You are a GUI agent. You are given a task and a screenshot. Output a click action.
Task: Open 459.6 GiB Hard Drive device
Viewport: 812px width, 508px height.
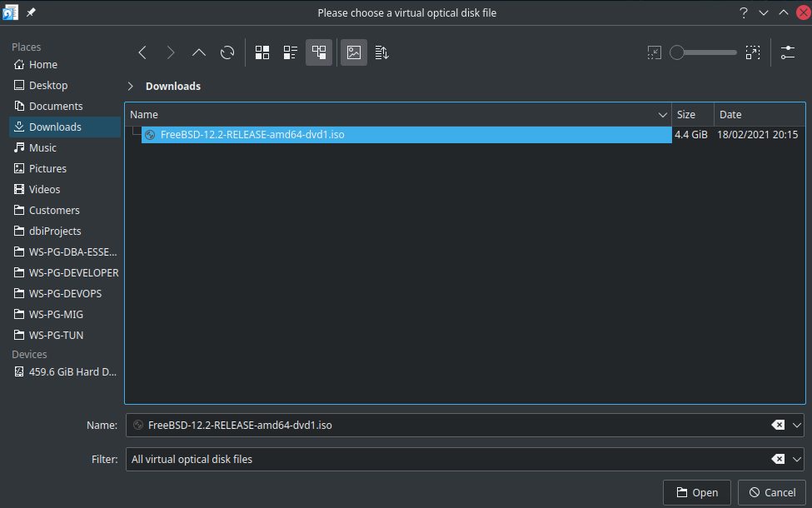pyautogui.click(x=65, y=371)
